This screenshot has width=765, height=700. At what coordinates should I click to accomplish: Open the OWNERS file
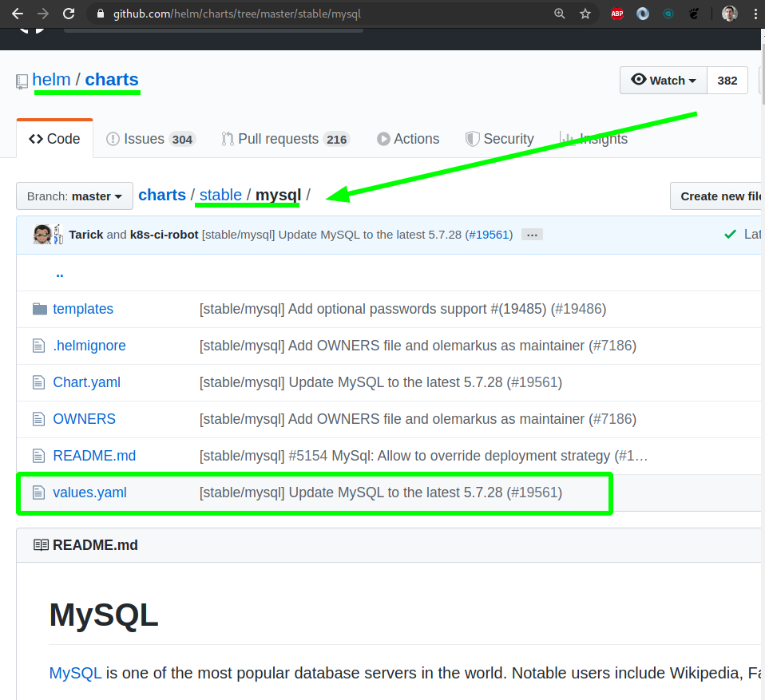pyautogui.click(x=84, y=419)
